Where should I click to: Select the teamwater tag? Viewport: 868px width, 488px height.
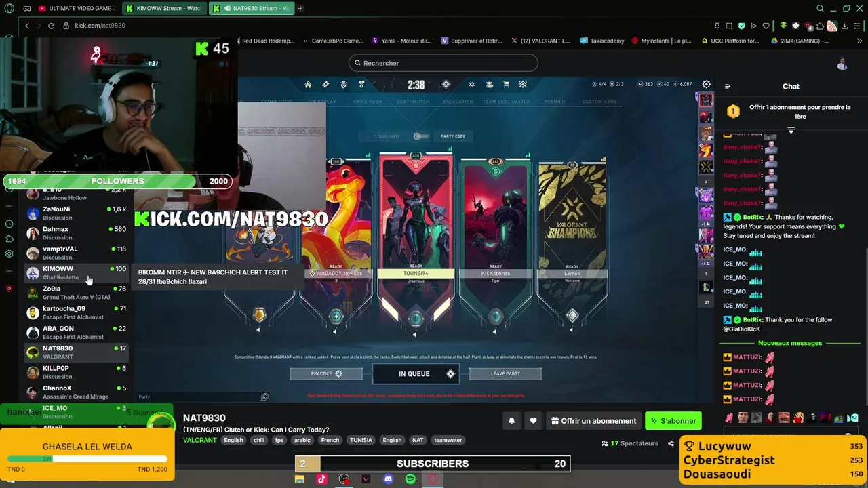click(448, 440)
